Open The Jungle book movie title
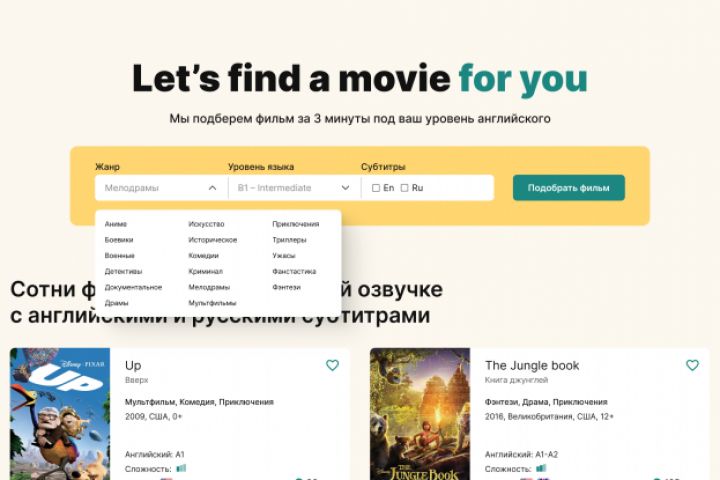Viewport: 720px width, 480px height. coord(532,366)
